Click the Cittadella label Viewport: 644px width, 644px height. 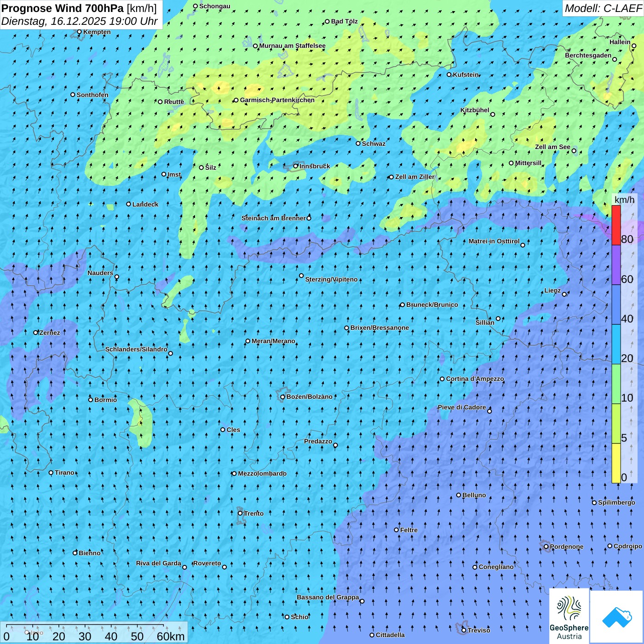point(390,635)
